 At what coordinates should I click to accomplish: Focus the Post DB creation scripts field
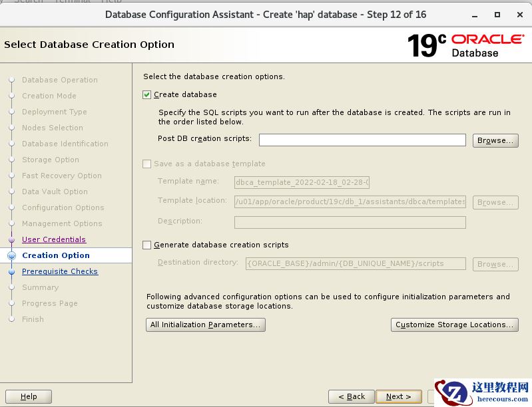tap(362, 140)
